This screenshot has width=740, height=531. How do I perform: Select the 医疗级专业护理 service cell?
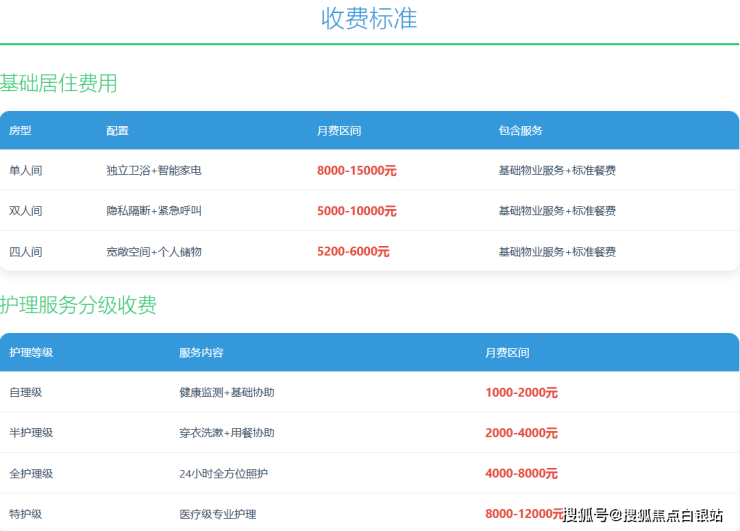217,514
